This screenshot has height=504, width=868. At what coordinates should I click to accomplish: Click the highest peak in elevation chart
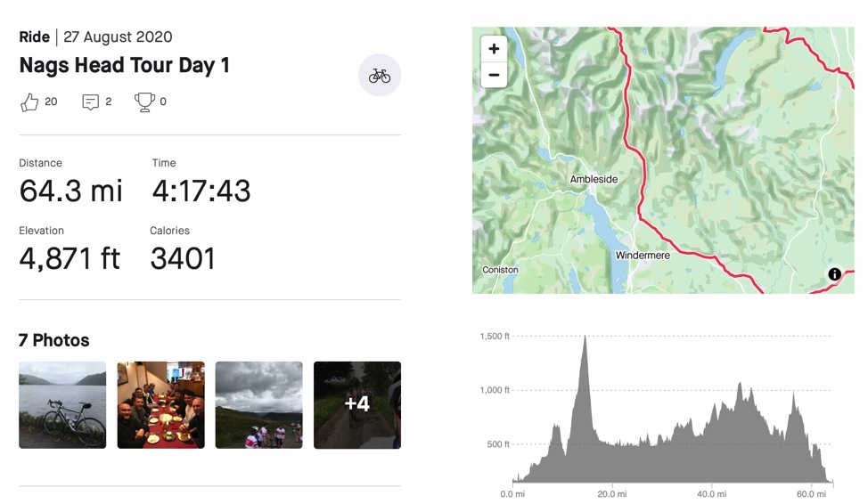coord(585,338)
